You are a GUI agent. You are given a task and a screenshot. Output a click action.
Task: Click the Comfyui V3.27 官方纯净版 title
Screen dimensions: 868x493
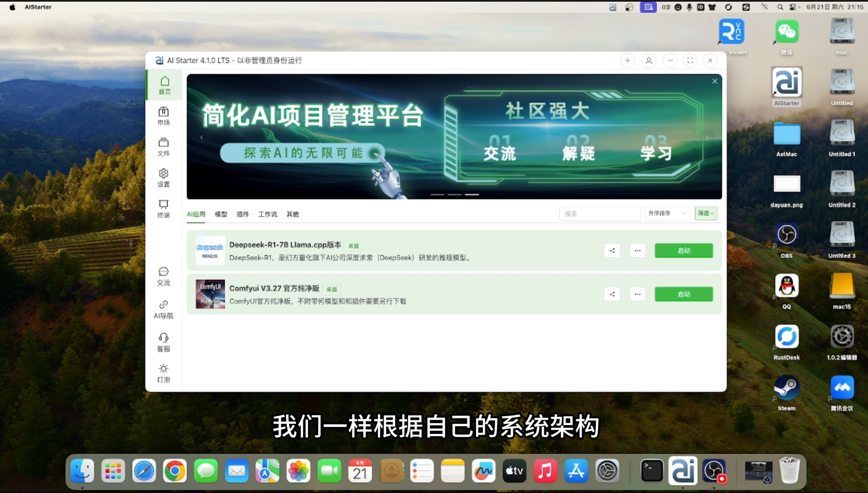[274, 288]
